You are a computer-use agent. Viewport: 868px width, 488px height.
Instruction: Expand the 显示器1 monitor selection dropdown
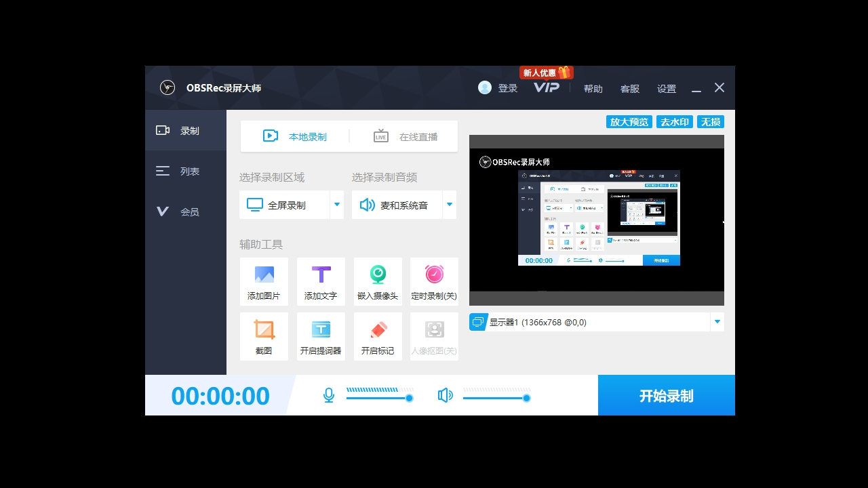tap(716, 321)
